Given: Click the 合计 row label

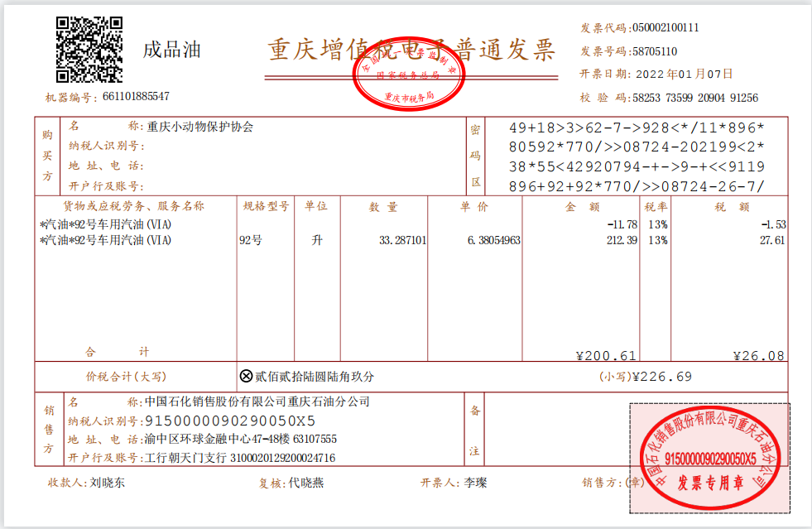Looking at the screenshot, I should (118, 353).
